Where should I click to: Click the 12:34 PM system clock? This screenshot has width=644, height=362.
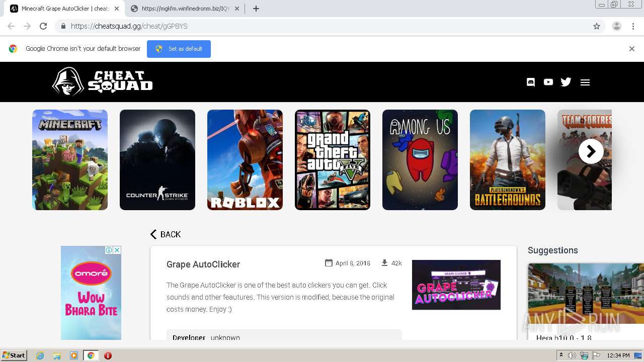click(x=618, y=355)
